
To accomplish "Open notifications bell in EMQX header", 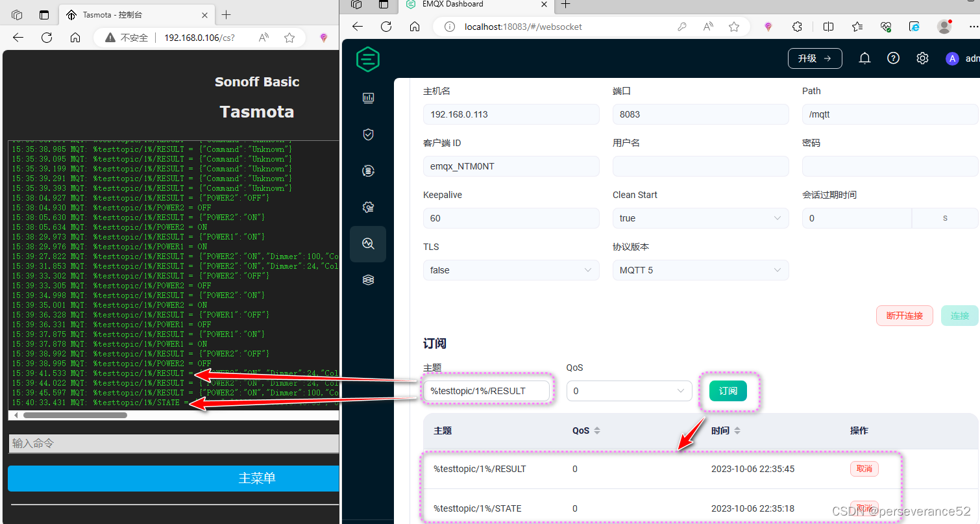I will 864,58.
